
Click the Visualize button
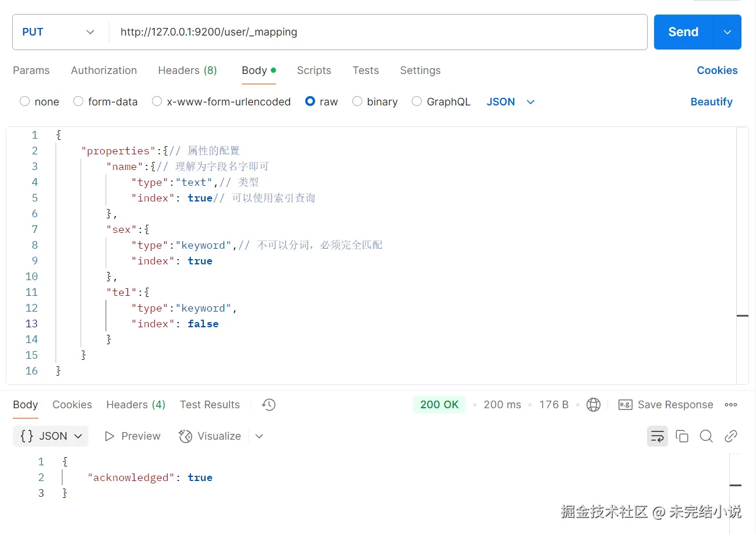tap(210, 436)
